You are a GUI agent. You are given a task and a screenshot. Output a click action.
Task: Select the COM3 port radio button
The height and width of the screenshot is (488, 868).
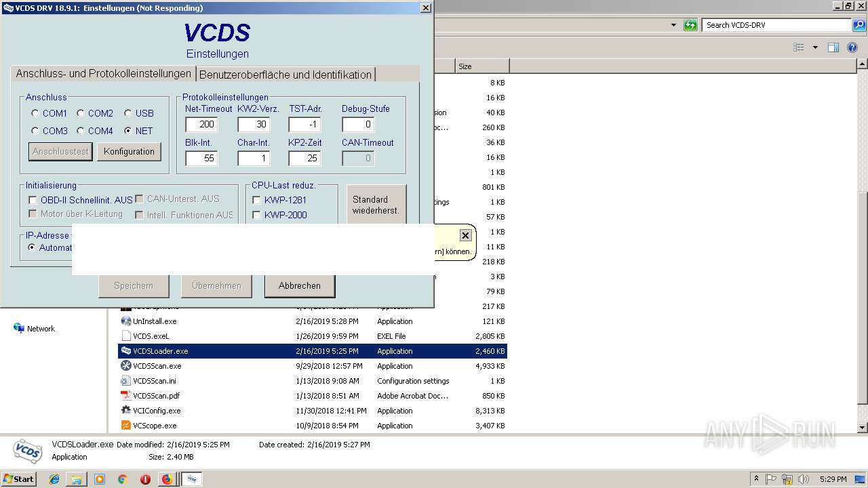point(35,131)
